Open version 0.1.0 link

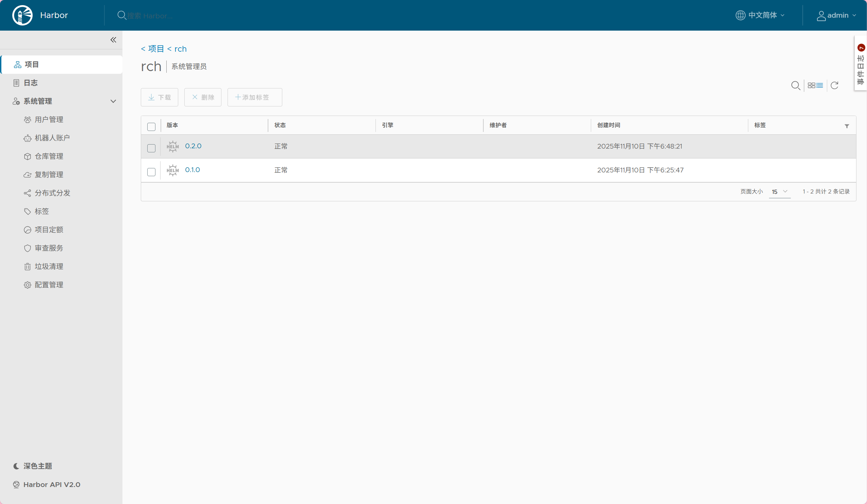(192, 170)
